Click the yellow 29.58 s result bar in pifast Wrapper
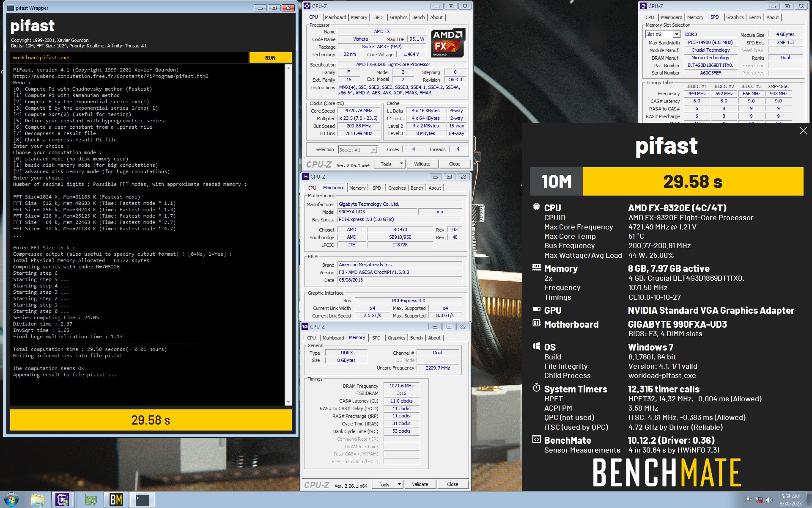Viewport: 812px width, 508px height. click(151, 420)
